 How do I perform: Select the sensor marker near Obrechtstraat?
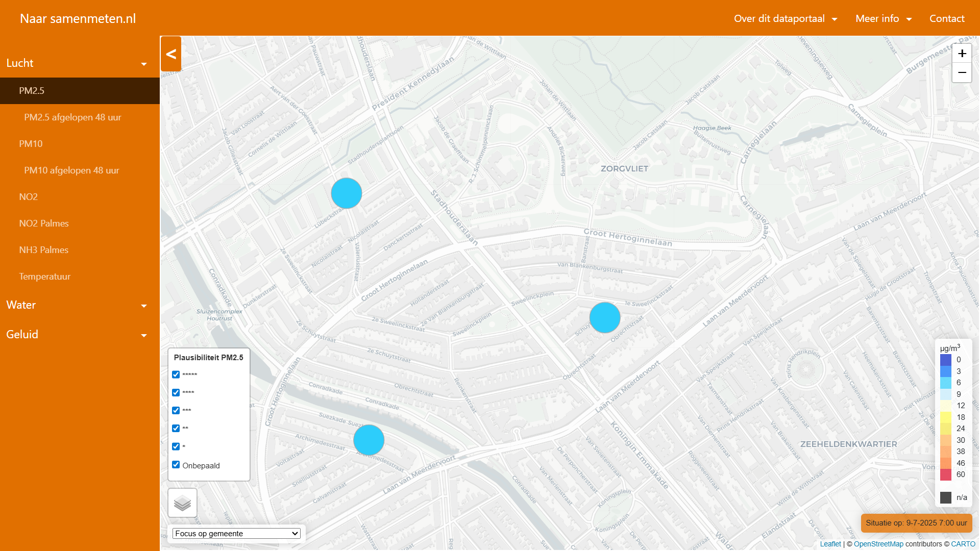point(605,318)
